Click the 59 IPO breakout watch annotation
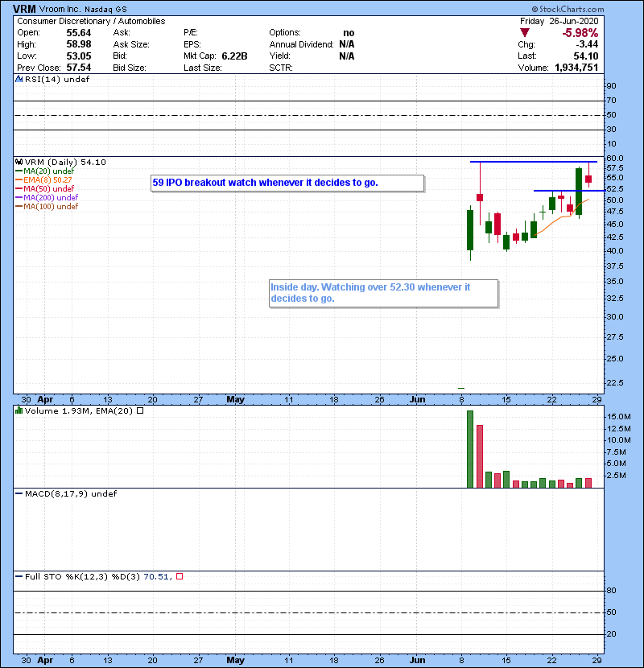Image resolution: width=644 pixels, height=668 pixels. click(287, 183)
